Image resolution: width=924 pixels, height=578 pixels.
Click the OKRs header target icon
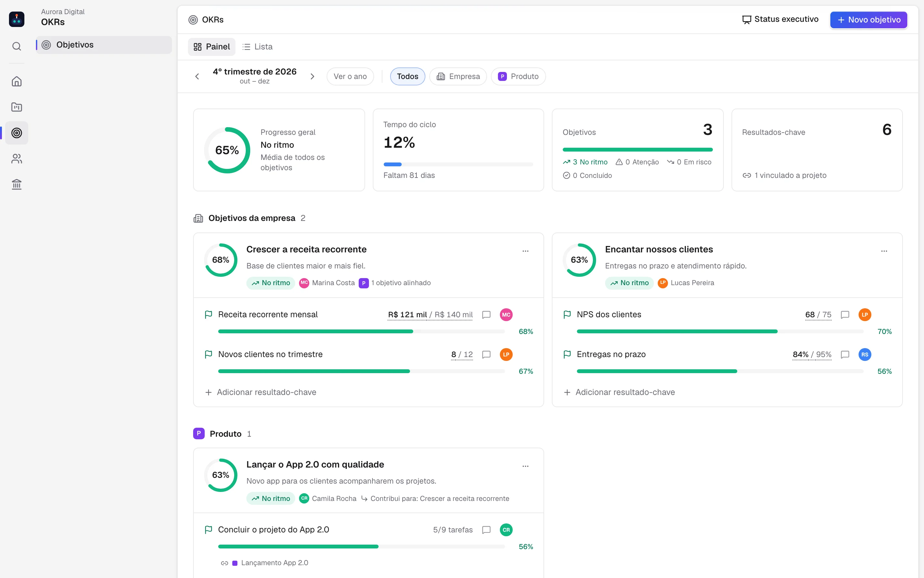coord(193,20)
